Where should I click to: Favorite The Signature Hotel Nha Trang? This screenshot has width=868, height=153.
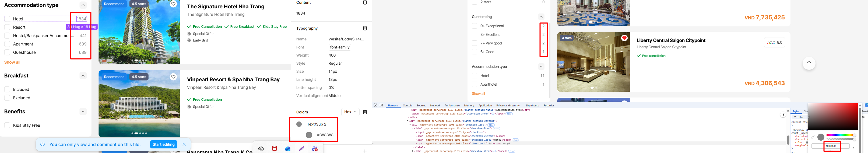point(173,4)
